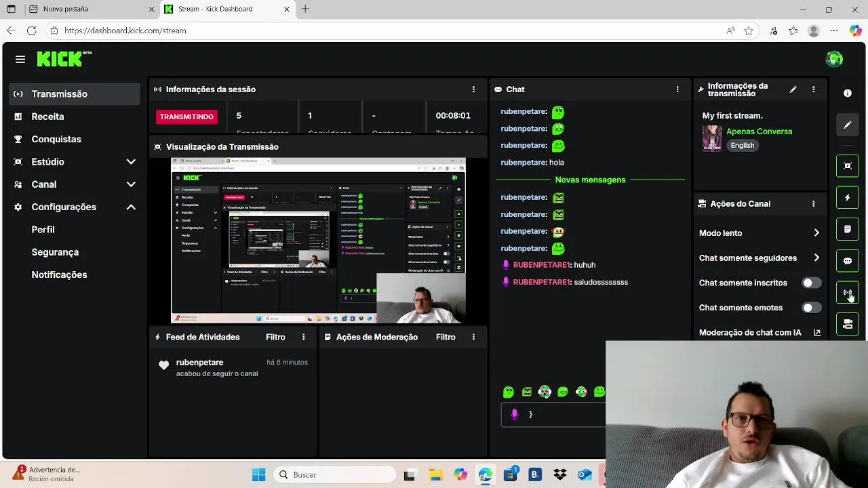Image resolution: width=868 pixels, height=488 pixels.
Task: Click the TRANSMITINDO status badge
Action: (186, 117)
